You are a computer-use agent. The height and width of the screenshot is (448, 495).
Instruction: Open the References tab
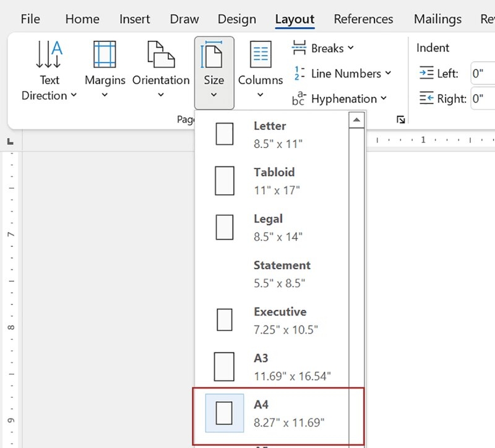pos(364,19)
